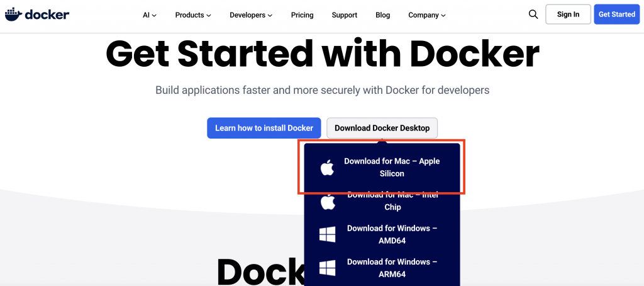
Task: Click Learn how to install Docker
Action: 264,128
